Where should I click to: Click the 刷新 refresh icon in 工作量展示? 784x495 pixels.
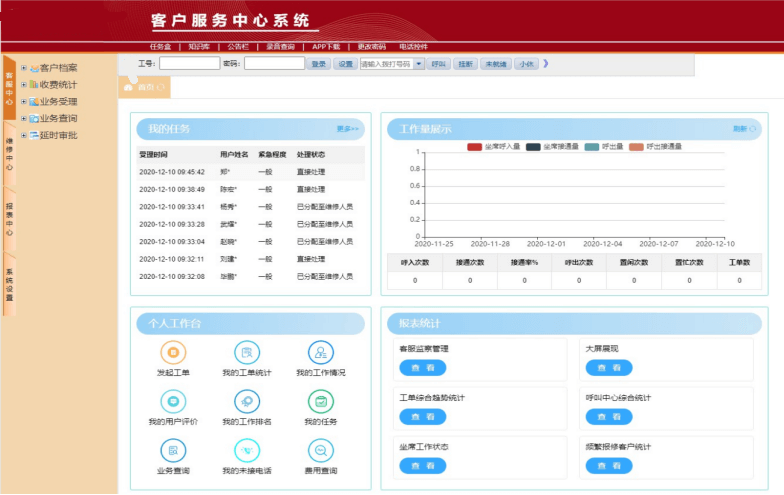coord(752,129)
